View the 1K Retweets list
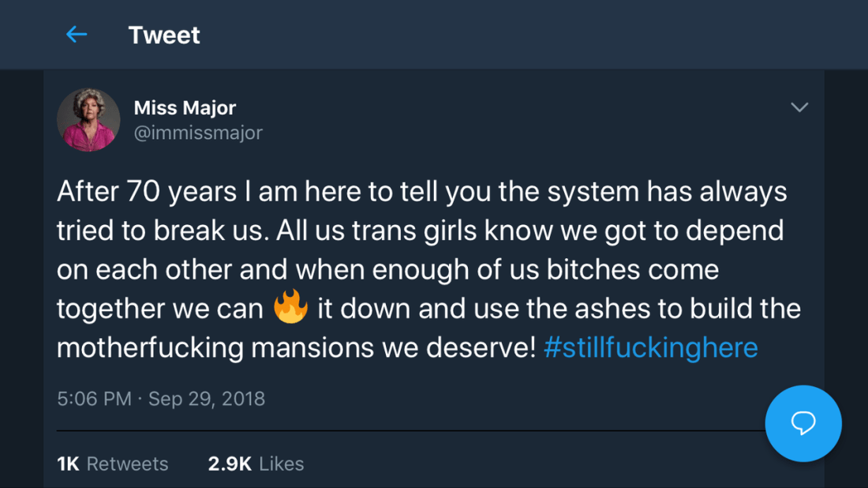The width and height of the screenshot is (868, 488). [113, 464]
